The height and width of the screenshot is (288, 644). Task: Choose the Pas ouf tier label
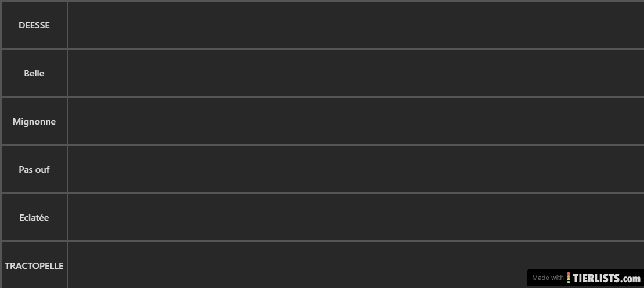(x=34, y=169)
